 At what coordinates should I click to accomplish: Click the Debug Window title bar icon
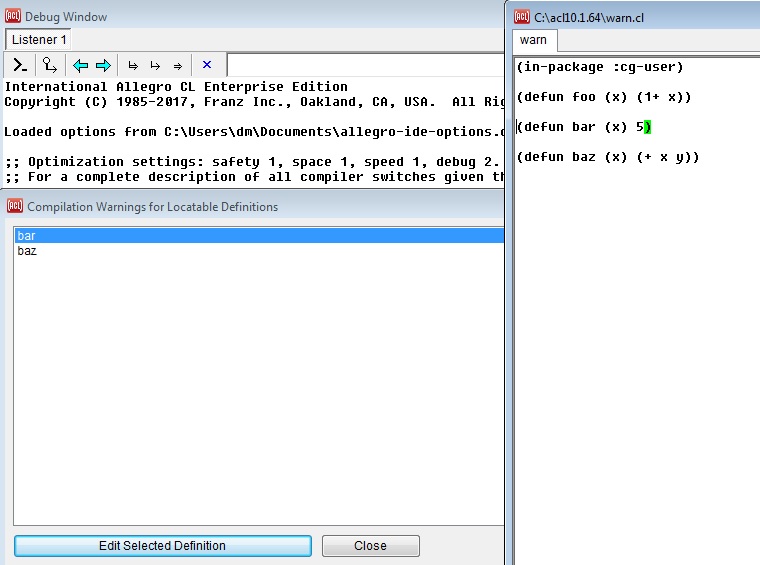click(14, 16)
